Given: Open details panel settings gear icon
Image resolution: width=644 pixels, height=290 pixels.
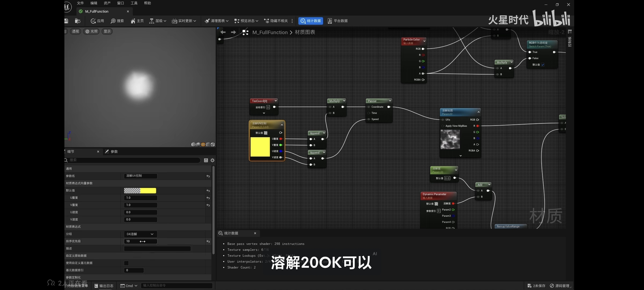Looking at the screenshot, I should tap(213, 160).
